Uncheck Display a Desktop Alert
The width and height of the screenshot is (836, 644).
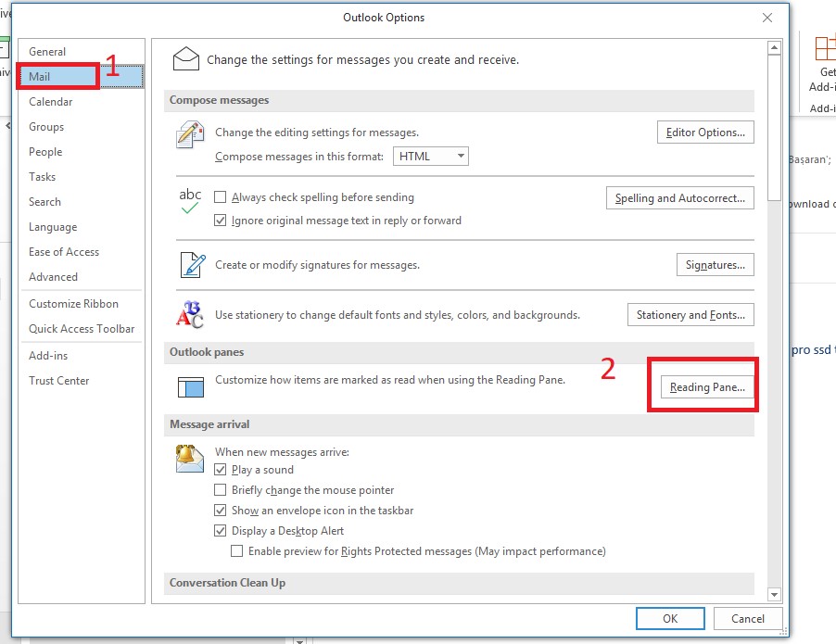221,530
